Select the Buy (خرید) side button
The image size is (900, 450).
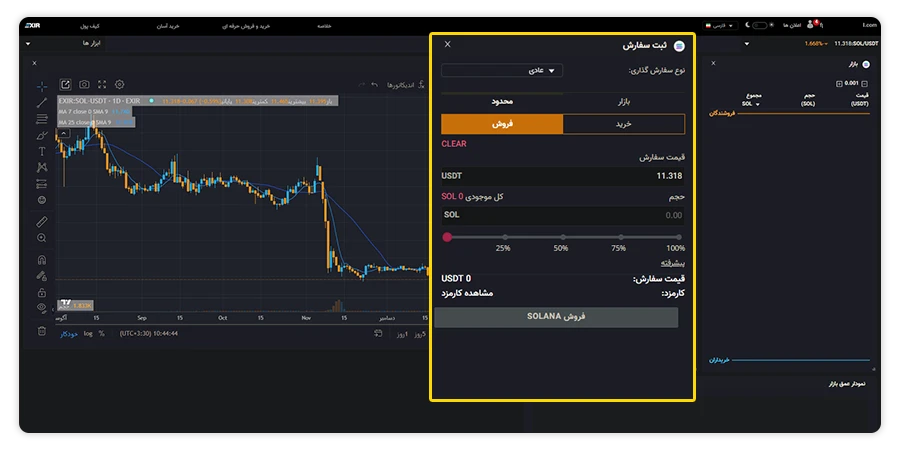(624, 124)
